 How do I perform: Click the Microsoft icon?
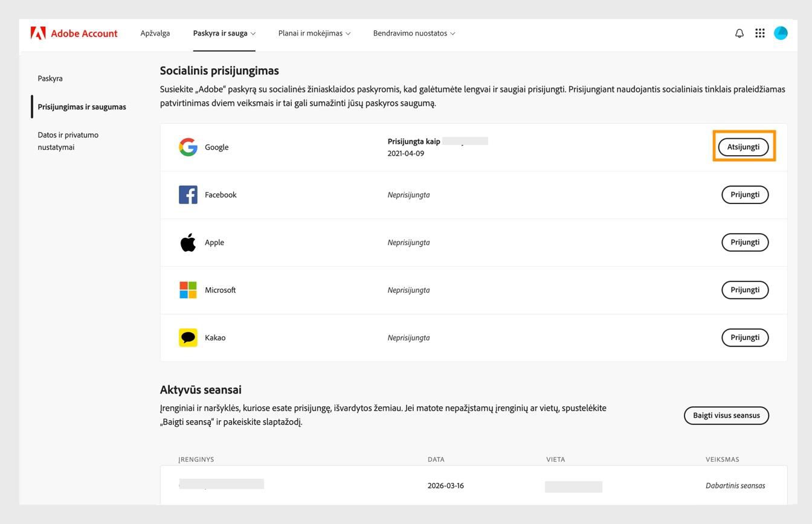[188, 290]
